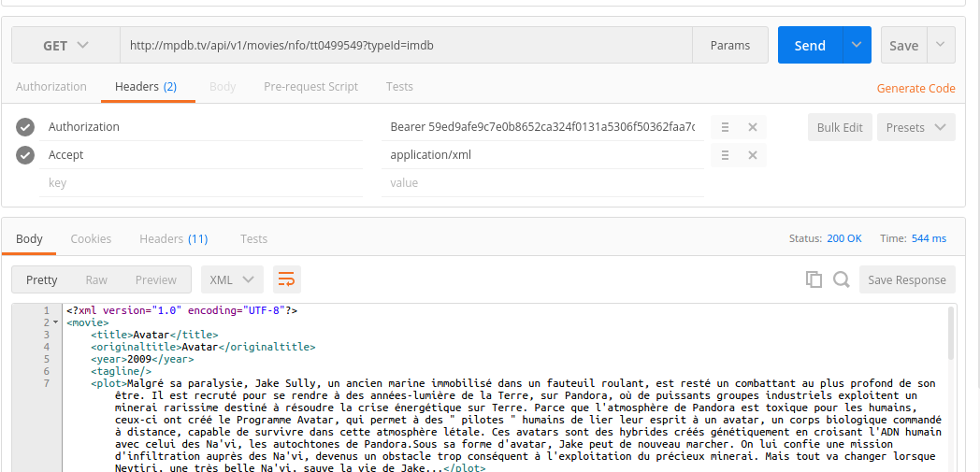Open the Presets dropdown

click(916, 127)
